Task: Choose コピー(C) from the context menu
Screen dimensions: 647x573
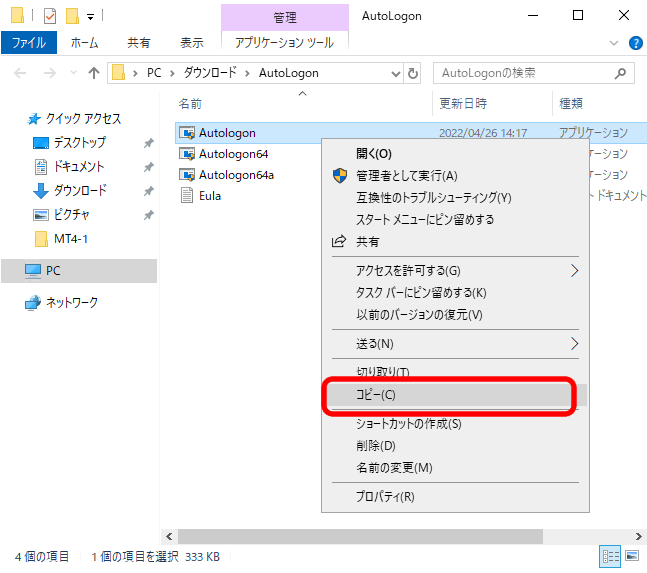Action: point(455,395)
